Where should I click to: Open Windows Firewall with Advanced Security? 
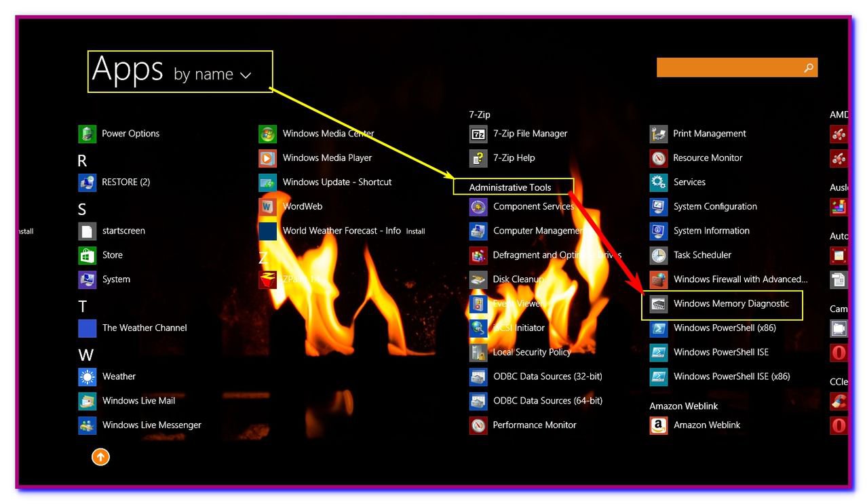point(729,279)
